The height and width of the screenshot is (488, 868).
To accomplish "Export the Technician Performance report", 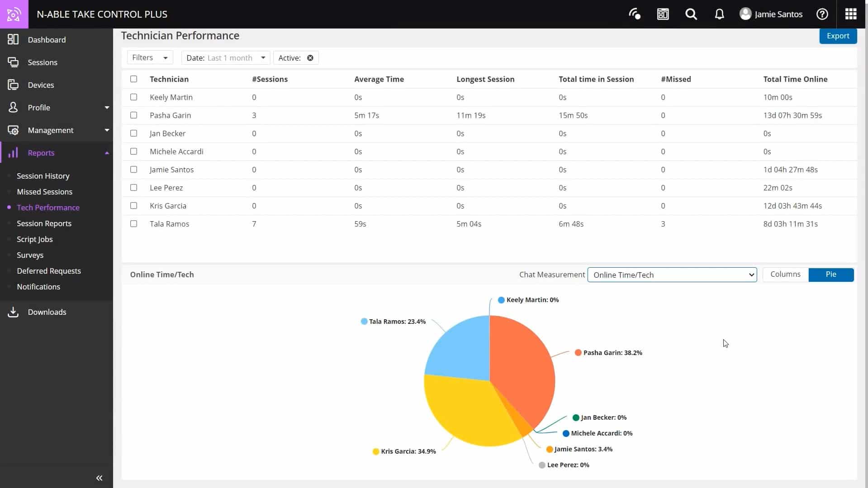I will tap(838, 35).
